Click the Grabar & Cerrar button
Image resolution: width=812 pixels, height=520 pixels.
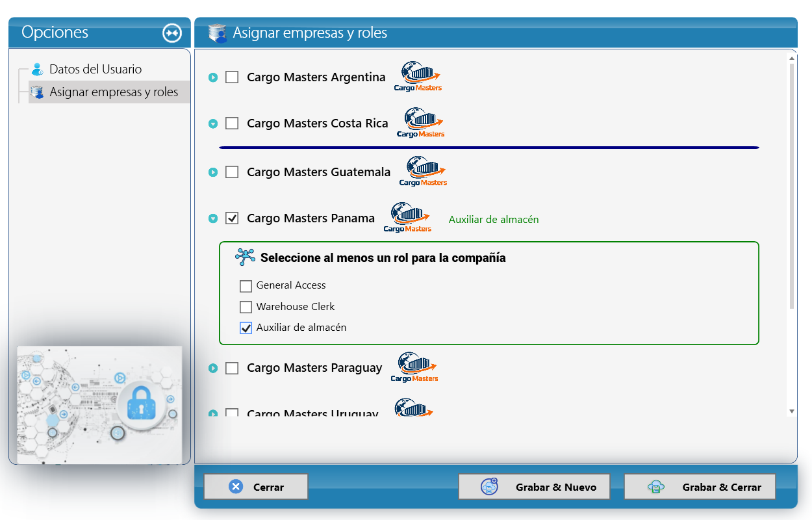[700, 487]
